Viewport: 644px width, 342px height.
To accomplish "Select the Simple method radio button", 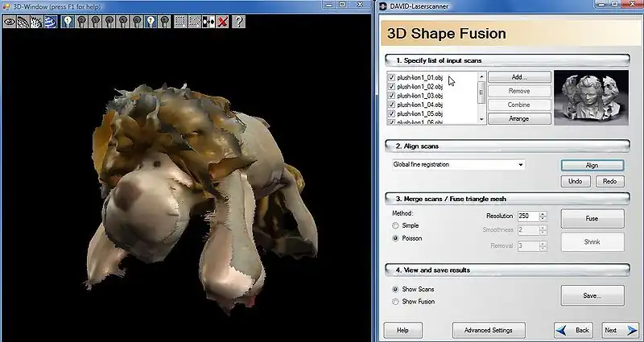I will pos(395,225).
